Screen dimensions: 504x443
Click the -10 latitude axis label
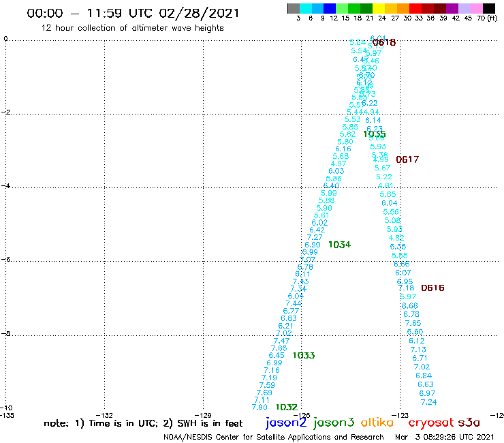point(6,408)
